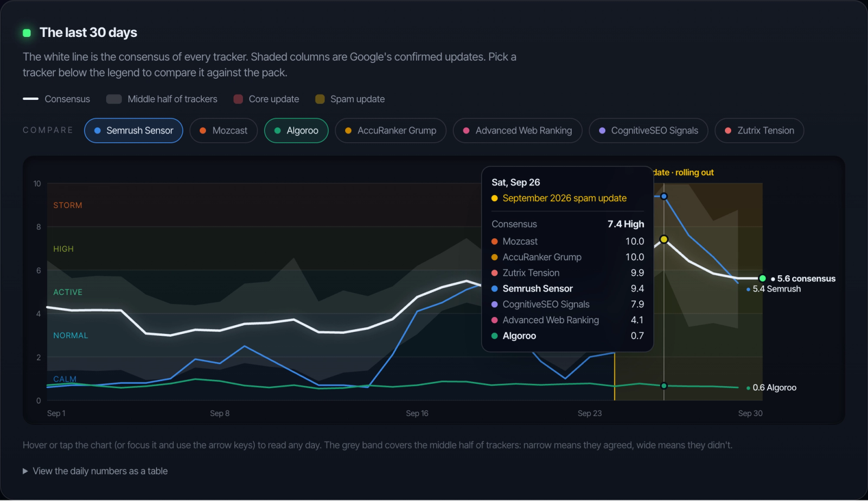Viewport: 868px width, 501px height.
Task: Click the Middle half of trackers swatch
Action: click(x=114, y=99)
